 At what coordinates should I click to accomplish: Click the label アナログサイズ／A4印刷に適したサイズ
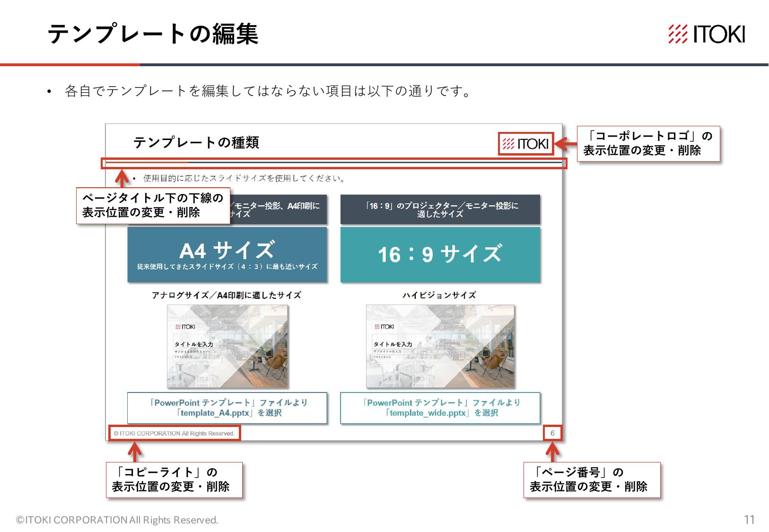(227, 295)
